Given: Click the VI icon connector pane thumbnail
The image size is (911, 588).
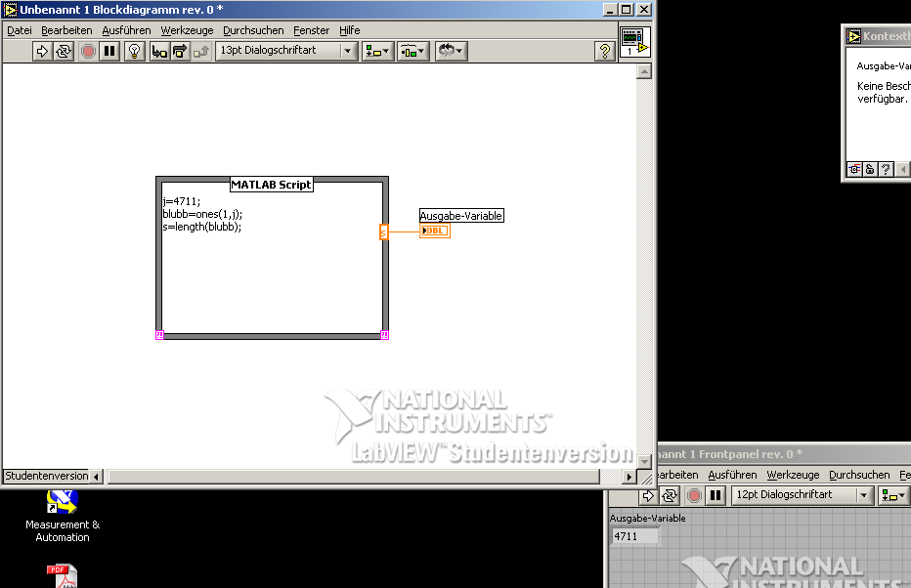Looking at the screenshot, I should [635, 42].
